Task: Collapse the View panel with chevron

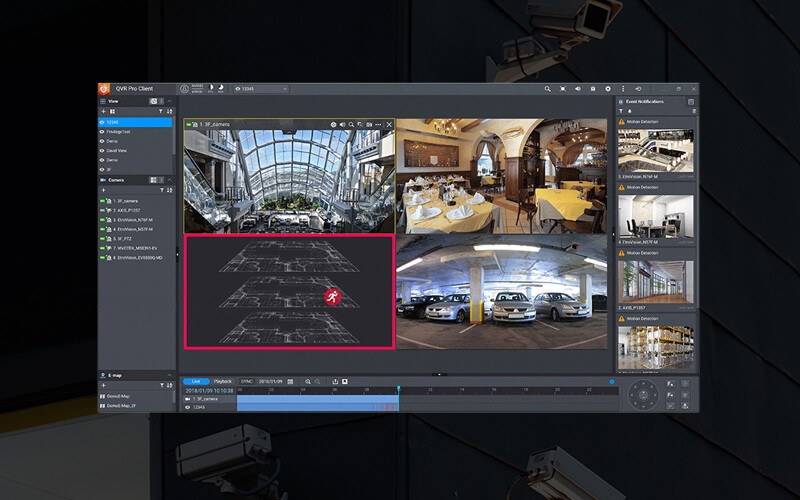Action: coord(170,101)
